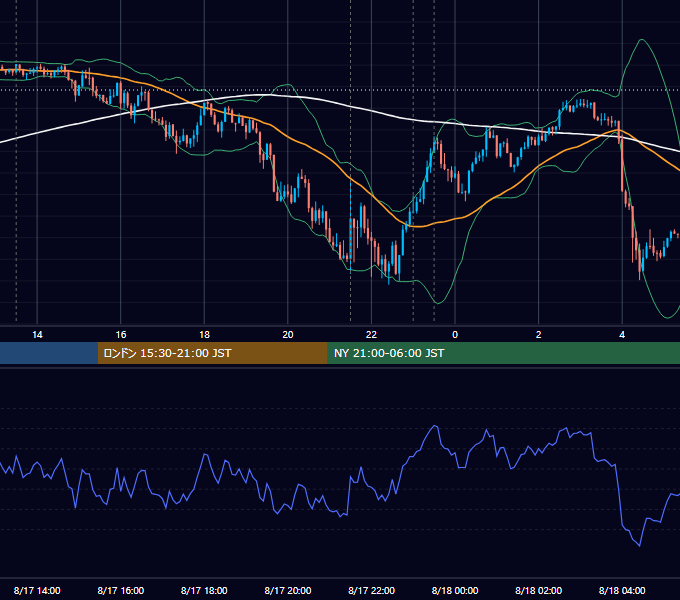This screenshot has width=680, height=600.
Task: Click the 8/17 20:00 label on oscillator axis
Action: (288, 590)
